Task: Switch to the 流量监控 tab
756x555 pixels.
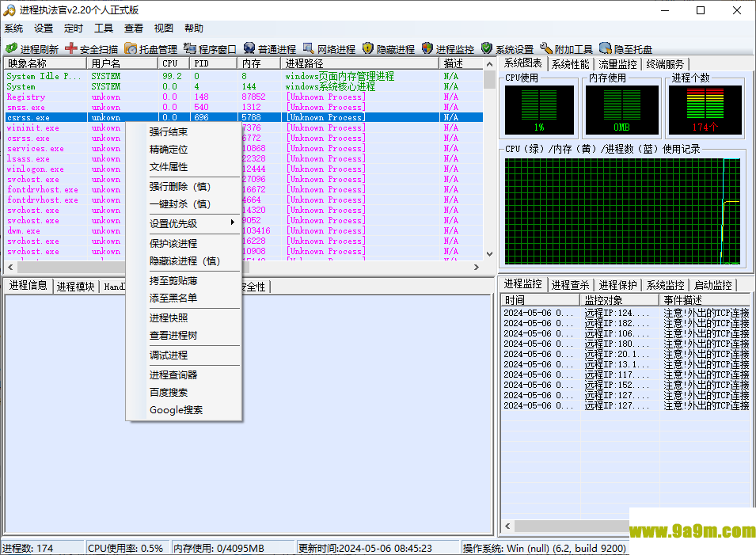Action: pos(617,64)
